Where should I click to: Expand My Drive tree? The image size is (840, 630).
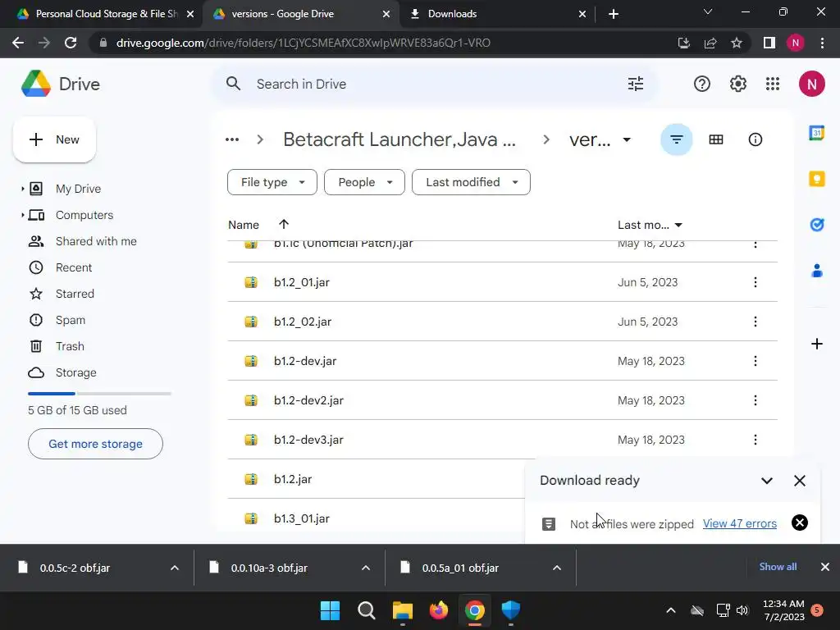(22, 189)
